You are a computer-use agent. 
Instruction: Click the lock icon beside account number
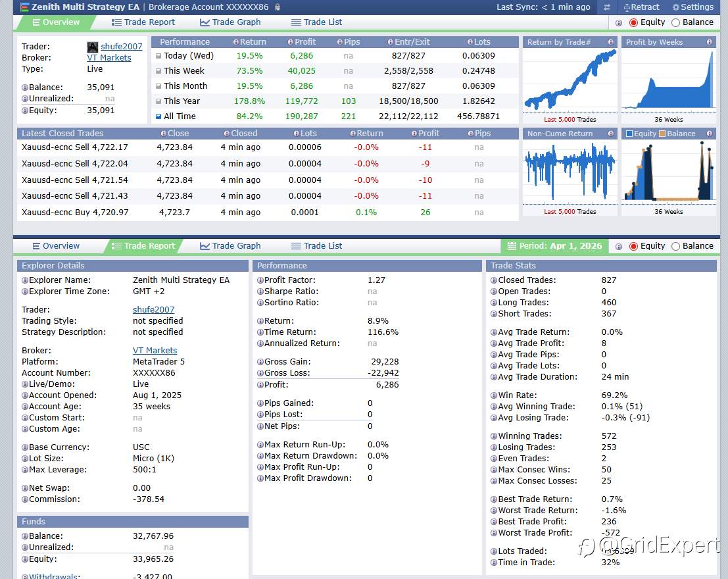click(x=278, y=7)
